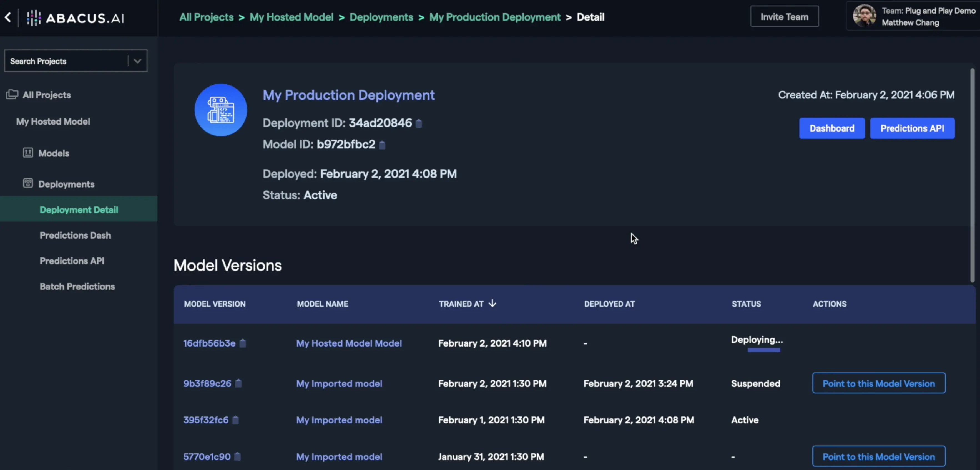This screenshot has height=470, width=980.
Task: Open model version link 16dfb56b3e
Action: (209, 343)
